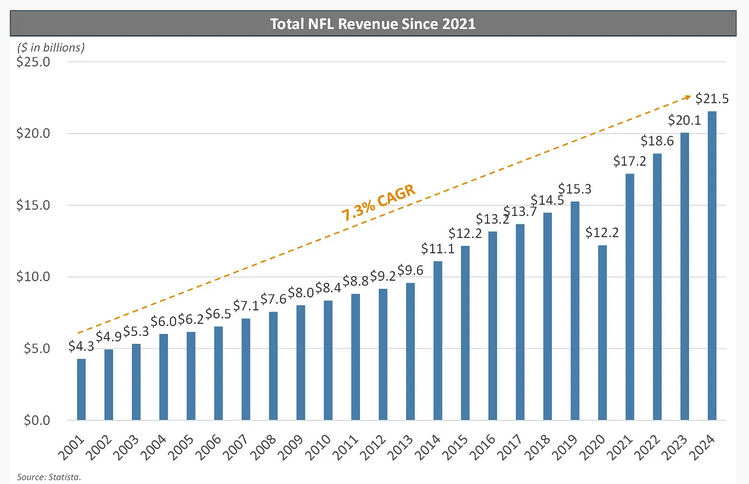Select the $20.1 data label
Viewport: 749px width, 484px height.
tap(685, 120)
